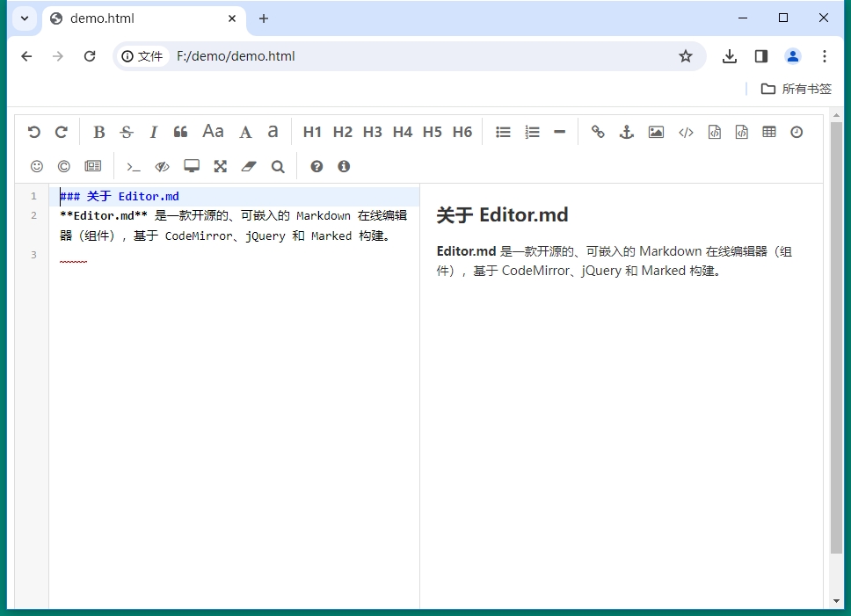Click the scrollbar down arrow
Viewport: 851px width, 616px height.
tap(836, 601)
